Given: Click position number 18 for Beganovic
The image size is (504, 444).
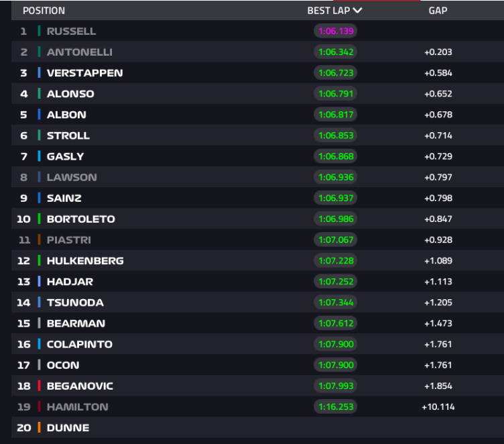Looking at the screenshot, I should tap(23, 386).
